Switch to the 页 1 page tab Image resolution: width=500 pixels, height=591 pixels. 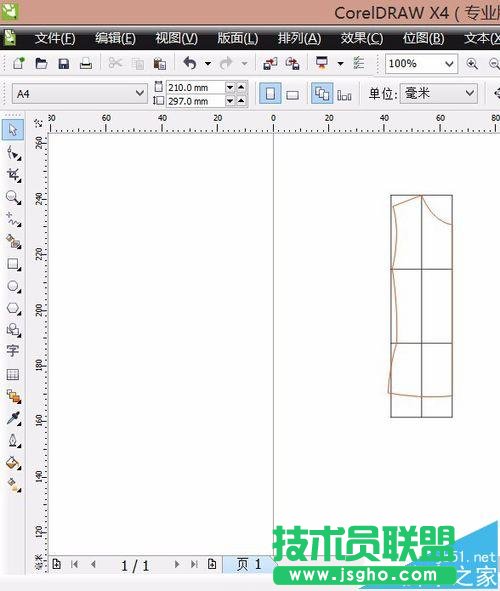click(249, 564)
